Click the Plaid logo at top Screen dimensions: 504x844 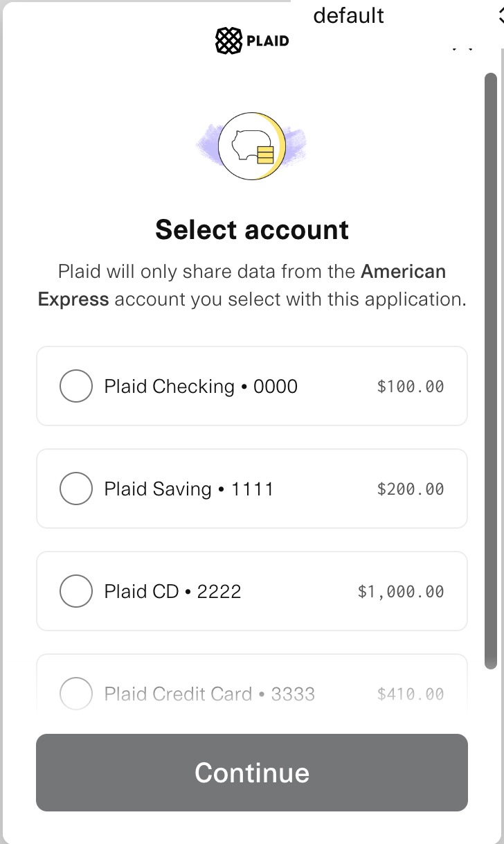click(252, 41)
